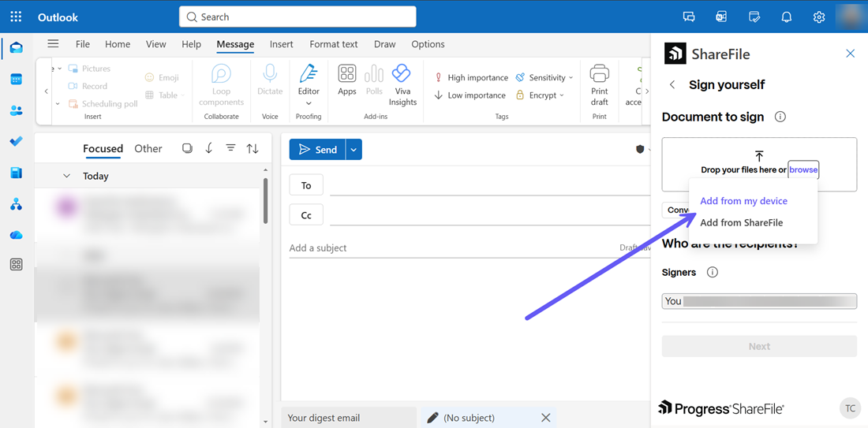Open Editor dropdown arrow

(x=309, y=102)
